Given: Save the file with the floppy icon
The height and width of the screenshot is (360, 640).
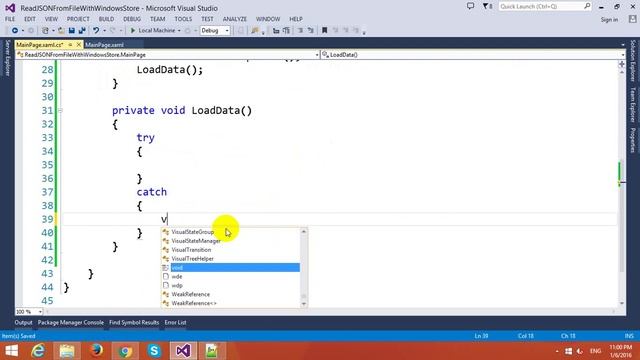Looking at the screenshot, I should tap(72, 31).
